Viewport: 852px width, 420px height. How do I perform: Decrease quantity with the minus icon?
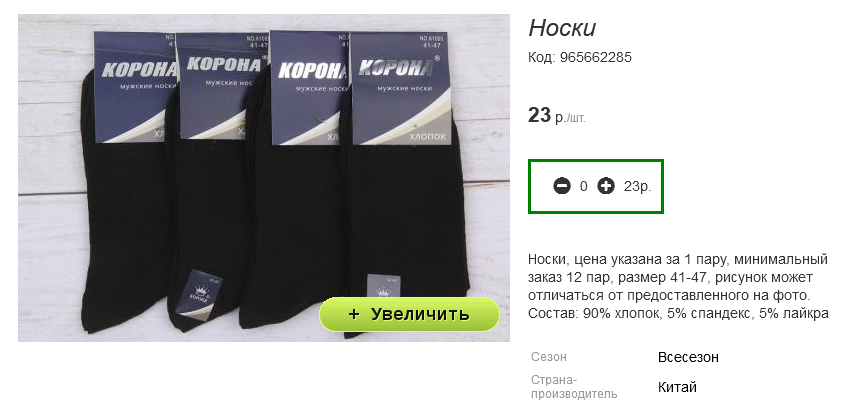tap(562, 186)
